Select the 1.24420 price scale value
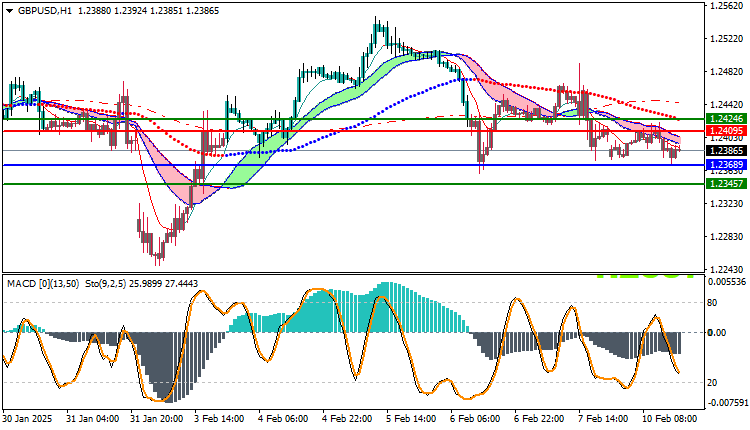 [727, 105]
